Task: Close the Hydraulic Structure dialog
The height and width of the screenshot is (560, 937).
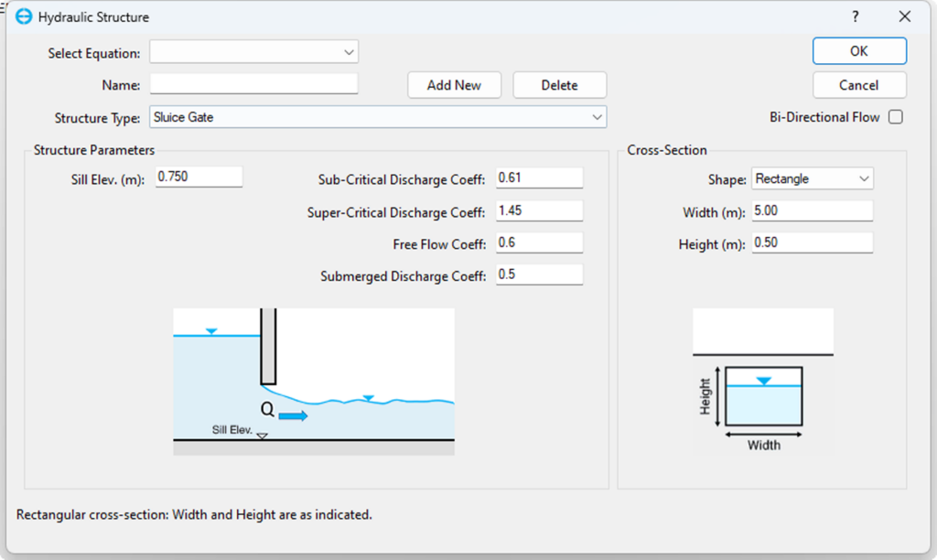Action: tap(905, 16)
